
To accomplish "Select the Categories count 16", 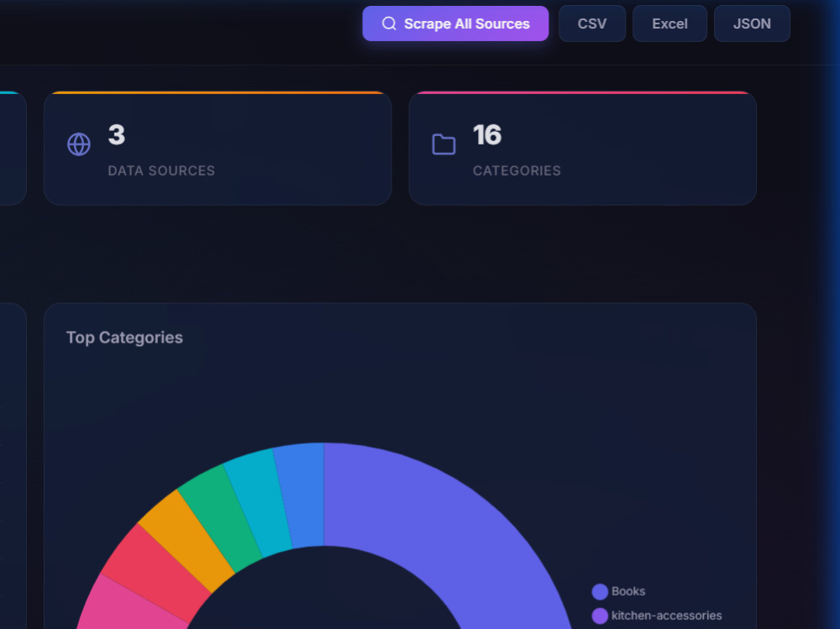I will tap(487, 134).
